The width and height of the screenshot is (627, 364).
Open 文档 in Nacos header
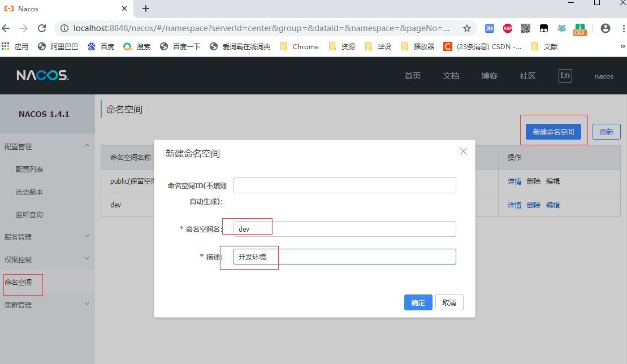point(451,76)
